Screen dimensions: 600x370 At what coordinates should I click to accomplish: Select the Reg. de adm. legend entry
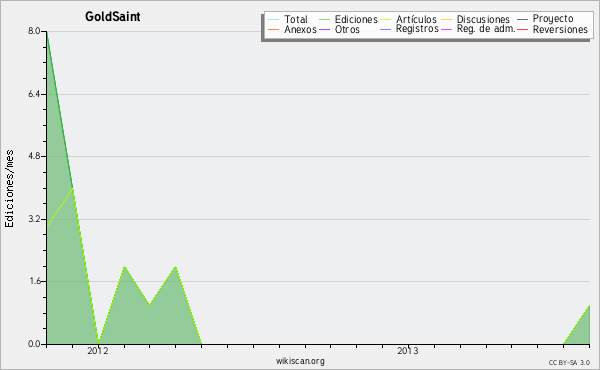pos(486,29)
